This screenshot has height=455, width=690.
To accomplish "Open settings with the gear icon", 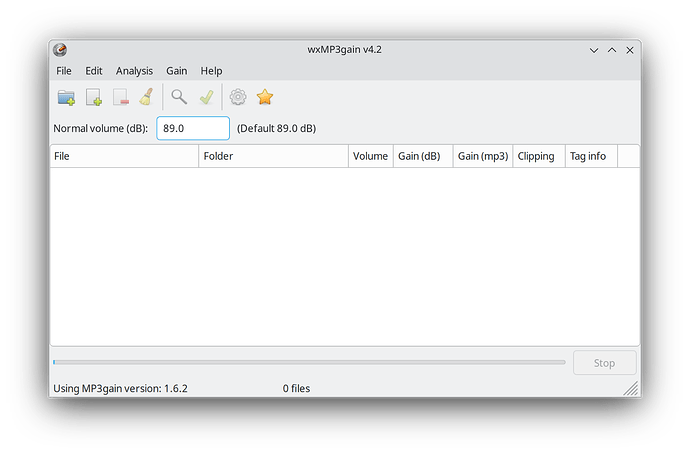I will [238, 97].
